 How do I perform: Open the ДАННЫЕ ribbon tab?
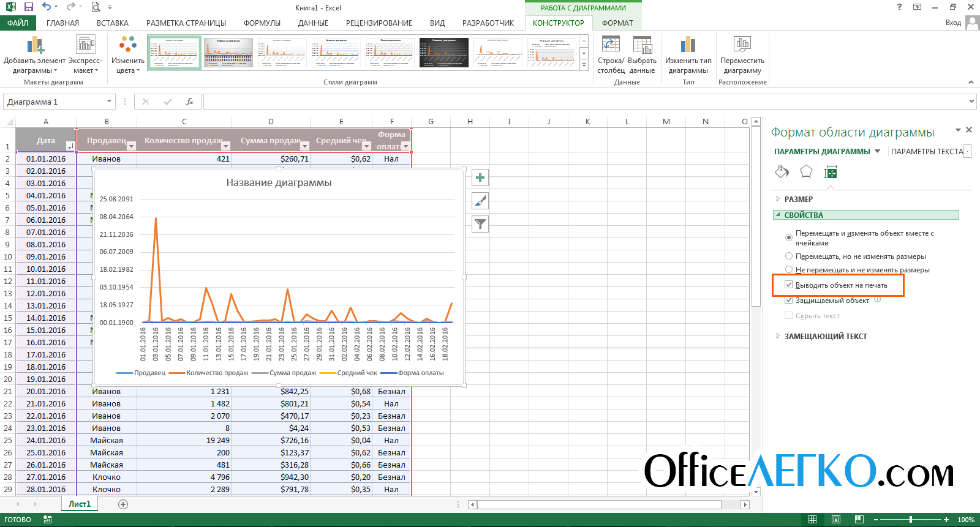pos(313,23)
